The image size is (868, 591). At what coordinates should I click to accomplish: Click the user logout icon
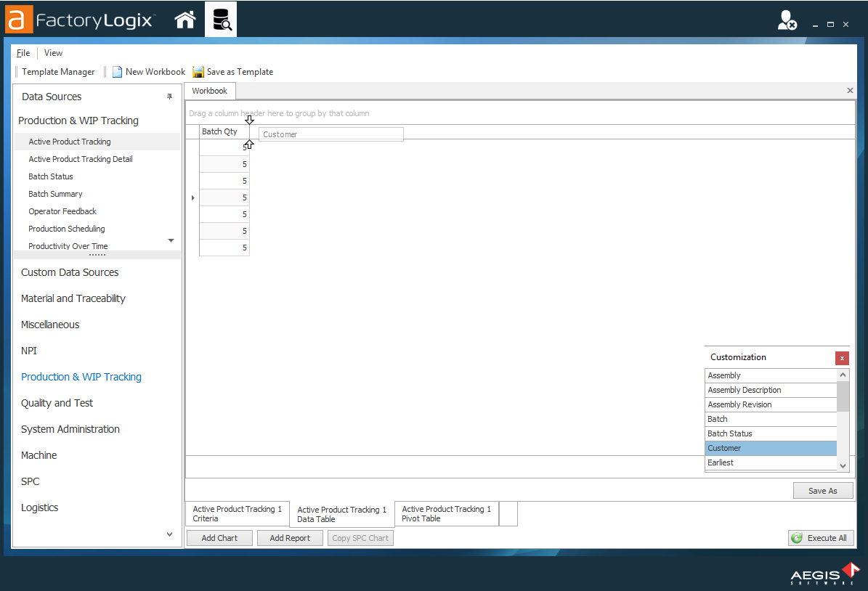[789, 20]
